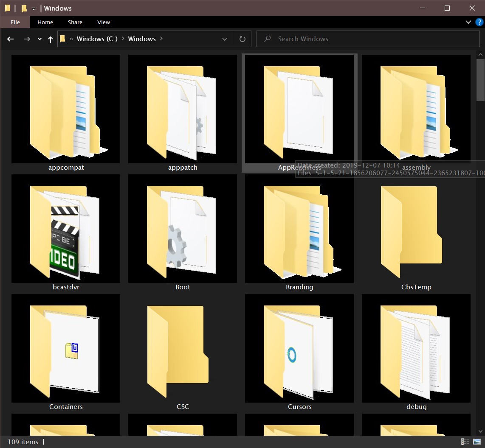Click the scrollbar up arrow
Image resolution: width=485 pixels, height=448 pixels.
[480, 55]
